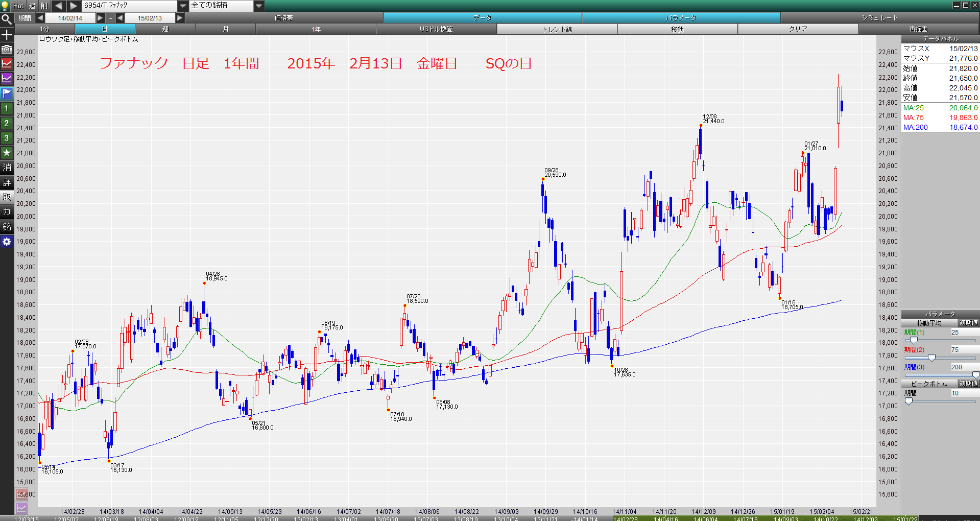
Task: Select green preset button 2
Action: click(7, 123)
